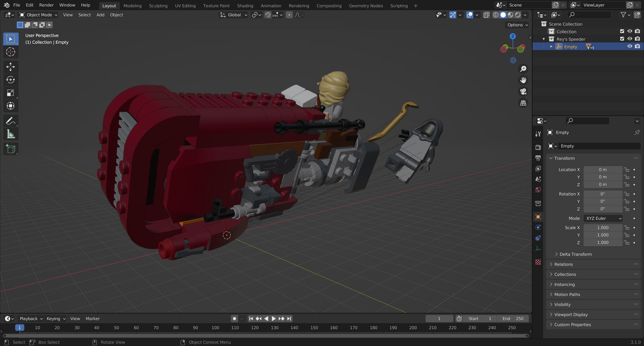Open the Output properties tab
Image resolution: width=644 pixels, height=346 pixels.
538,158
